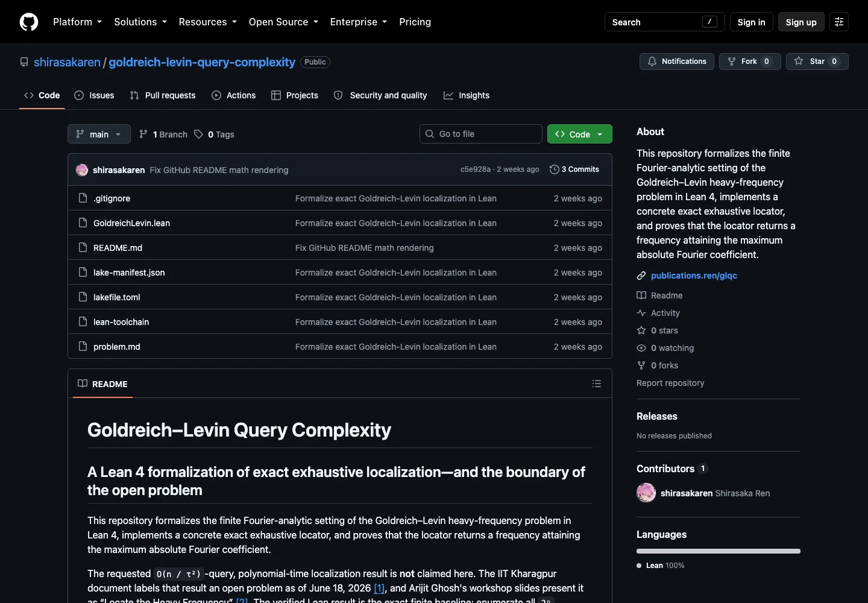The width and height of the screenshot is (868, 603).
Task: Open the shirasakaren owner profile link
Action: pos(67,62)
